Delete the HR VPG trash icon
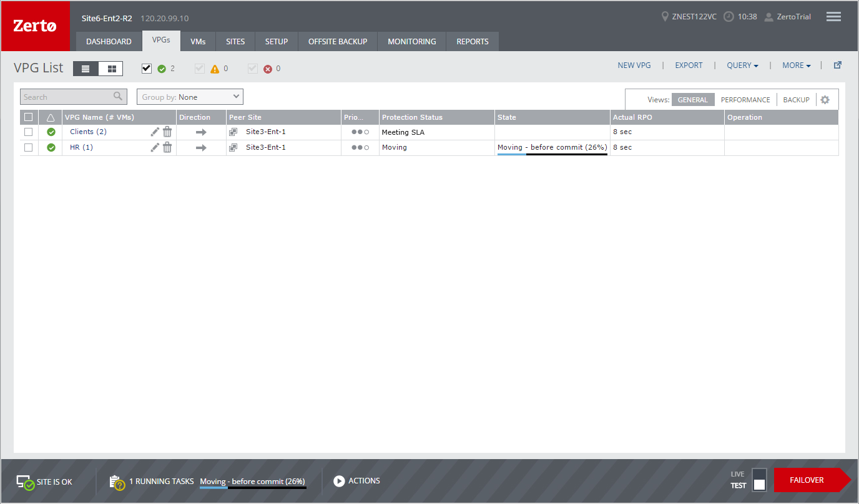 (167, 147)
